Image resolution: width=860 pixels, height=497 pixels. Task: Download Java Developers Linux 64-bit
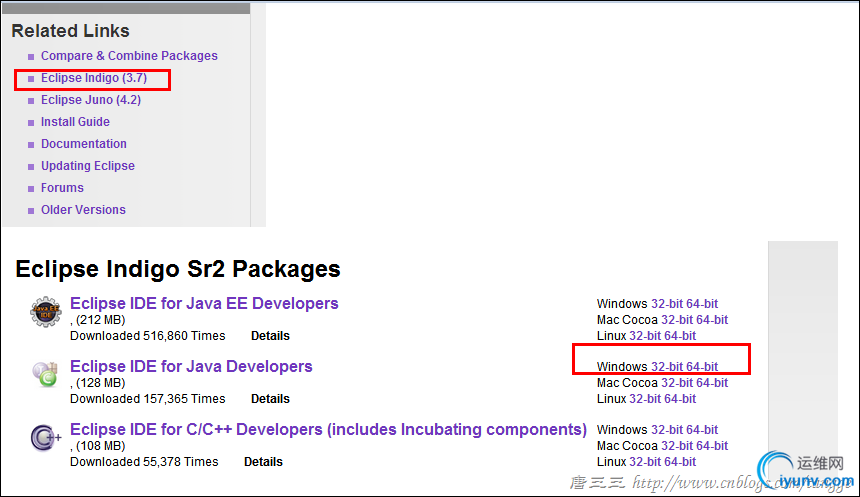[680, 399]
